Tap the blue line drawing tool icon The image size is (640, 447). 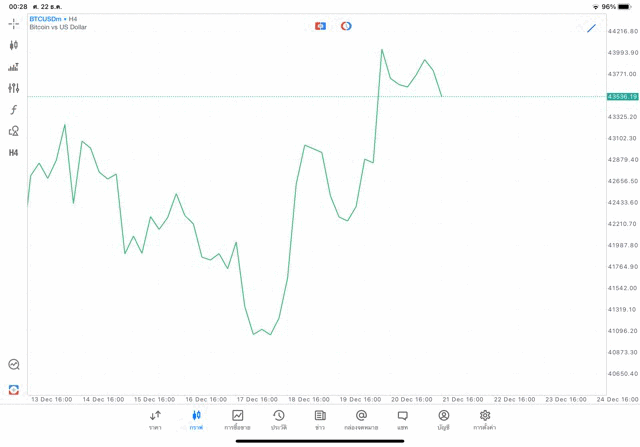point(592,28)
